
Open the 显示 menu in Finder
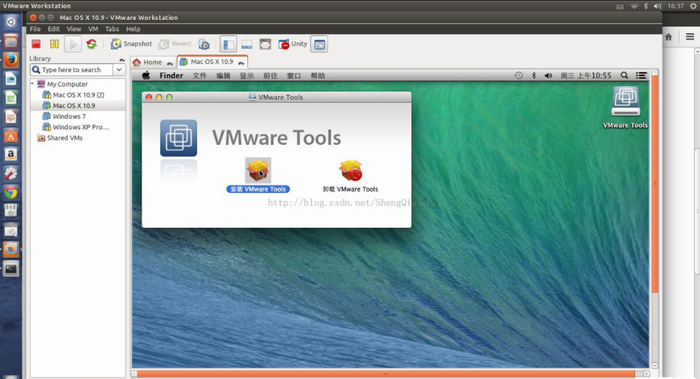[247, 76]
